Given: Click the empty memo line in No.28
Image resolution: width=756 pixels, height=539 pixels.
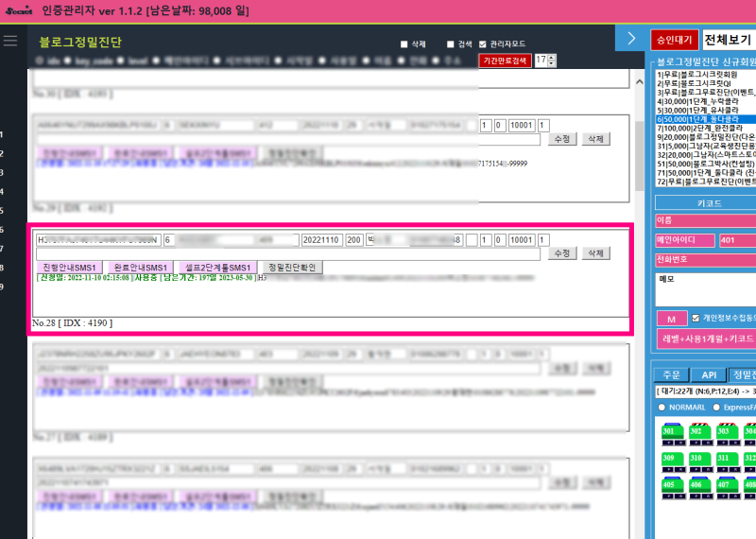Looking at the screenshot, I should point(288,253).
